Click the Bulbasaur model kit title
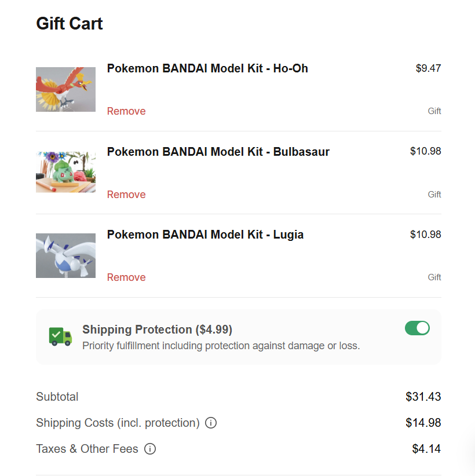Viewport: 475px width, 476px height. click(218, 152)
